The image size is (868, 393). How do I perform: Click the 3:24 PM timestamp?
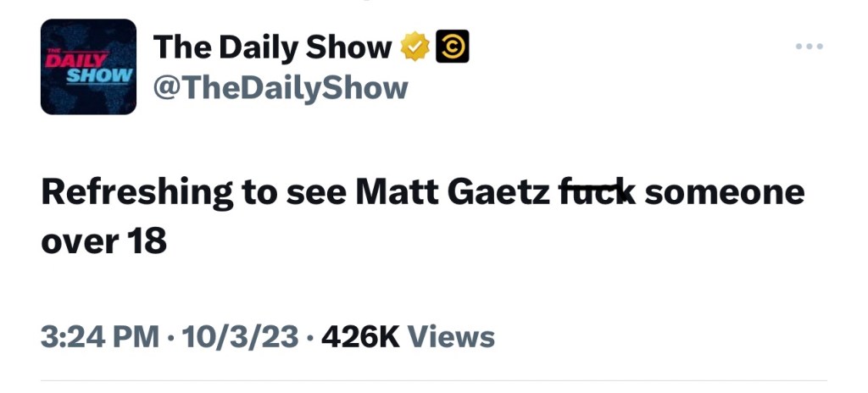100,336
